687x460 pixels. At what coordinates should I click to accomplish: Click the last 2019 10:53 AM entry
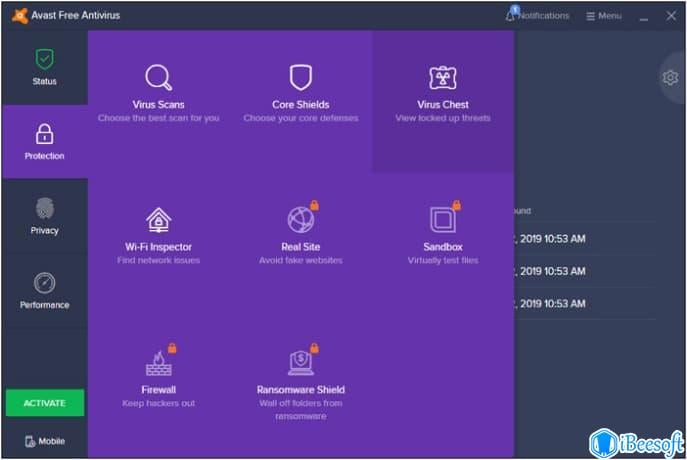550,304
